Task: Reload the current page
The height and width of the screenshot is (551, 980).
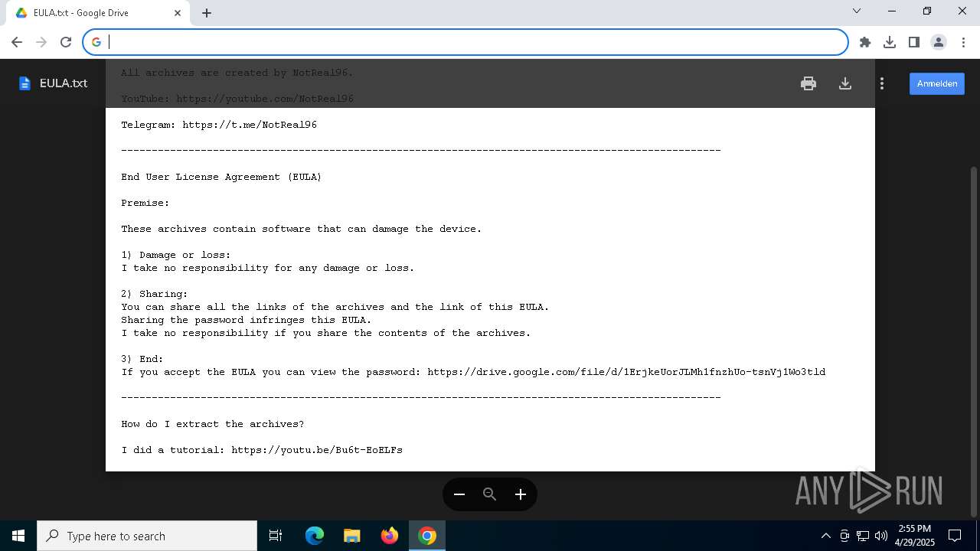Action: (x=66, y=42)
